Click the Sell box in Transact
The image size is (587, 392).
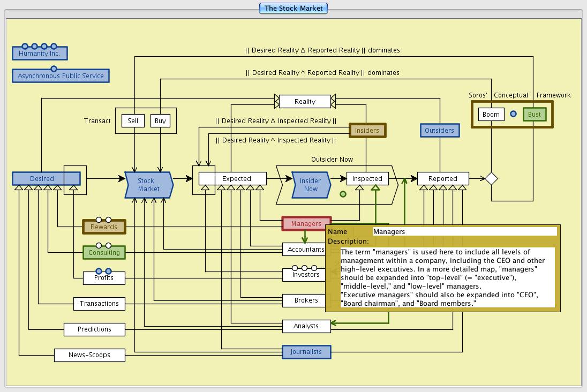(x=133, y=121)
